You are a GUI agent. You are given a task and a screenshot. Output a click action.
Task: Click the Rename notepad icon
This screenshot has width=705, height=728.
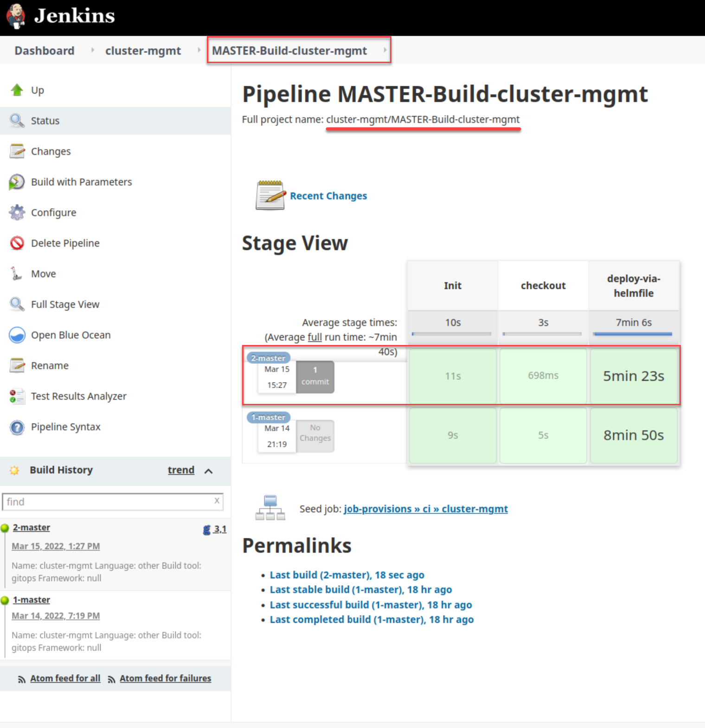[x=17, y=365]
